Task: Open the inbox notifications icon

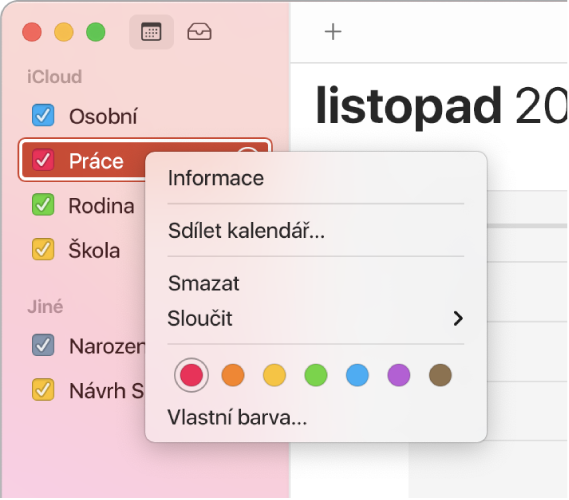Action: click(199, 32)
